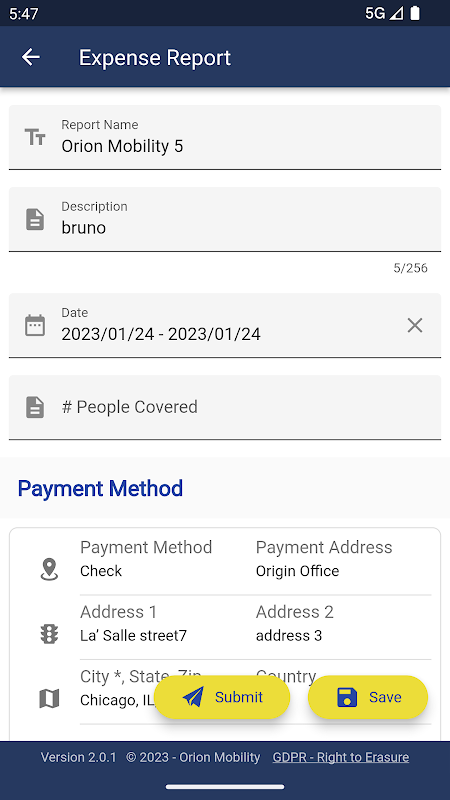This screenshot has width=450, height=800.
Task: Click the Payment Method section heading
Action: 100,488
